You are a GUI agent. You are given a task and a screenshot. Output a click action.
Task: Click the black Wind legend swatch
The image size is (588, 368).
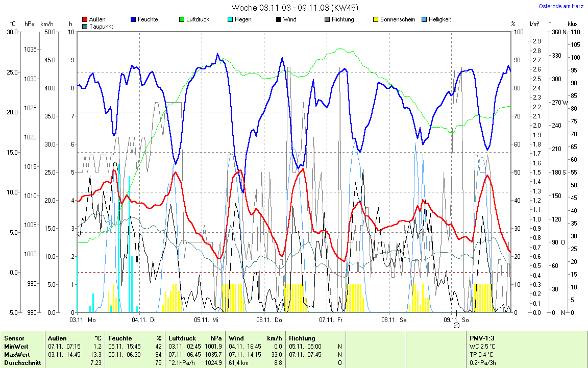pyautogui.click(x=279, y=20)
